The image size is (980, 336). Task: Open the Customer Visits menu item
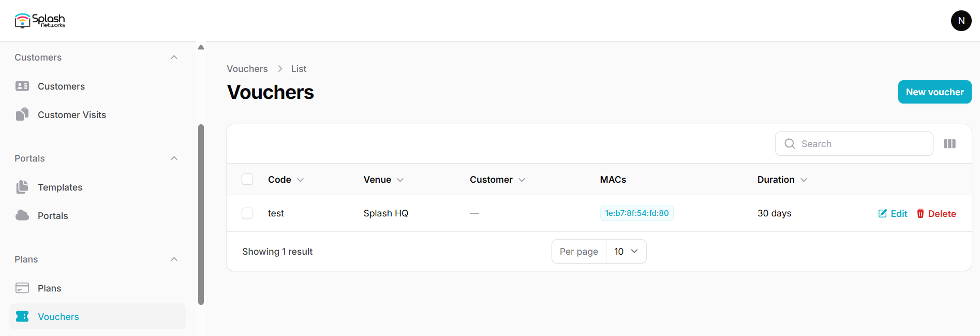(97, 114)
